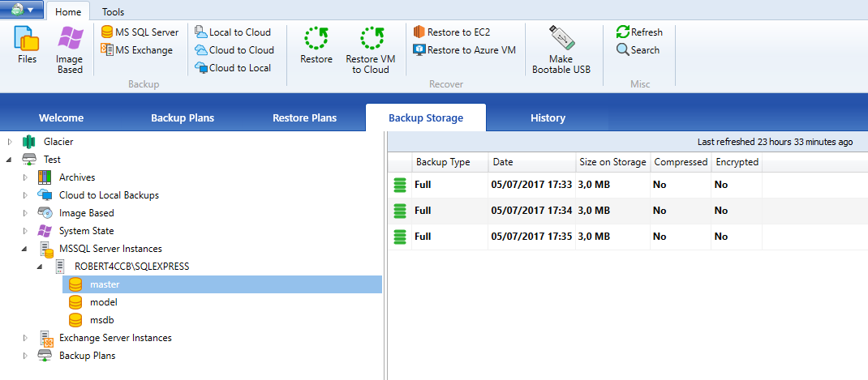This screenshot has width=868, height=380.
Task: Click MSSQL Server Instances icon
Action: click(x=46, y=250)
